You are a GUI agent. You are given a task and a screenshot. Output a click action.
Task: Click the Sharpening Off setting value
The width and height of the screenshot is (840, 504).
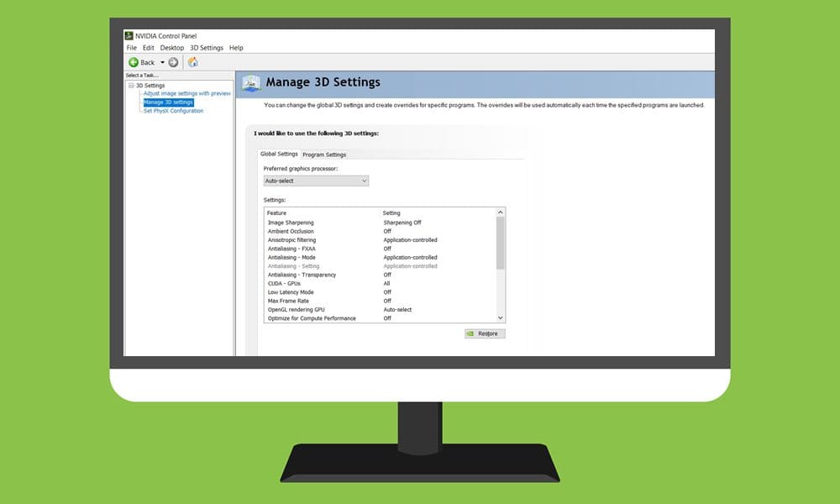point(402,223)
